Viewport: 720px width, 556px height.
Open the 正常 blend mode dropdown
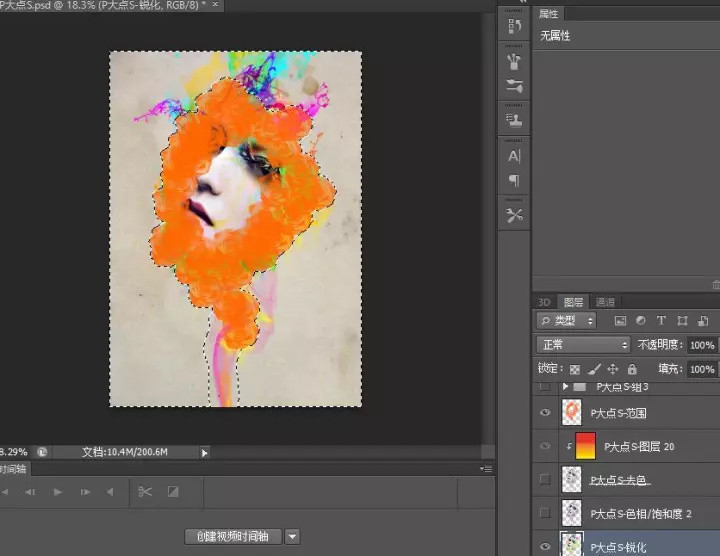pyautogui.click(x=583, y=345)
